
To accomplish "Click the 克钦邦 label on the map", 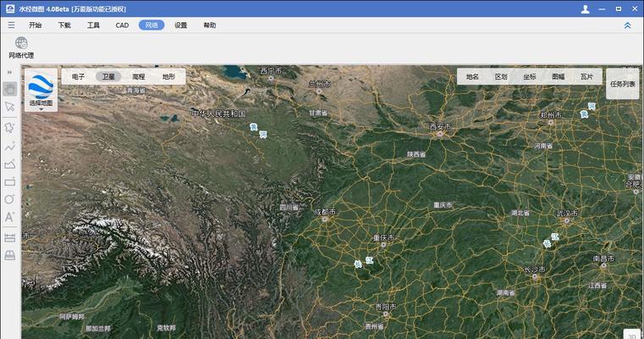I will [167, 328].
